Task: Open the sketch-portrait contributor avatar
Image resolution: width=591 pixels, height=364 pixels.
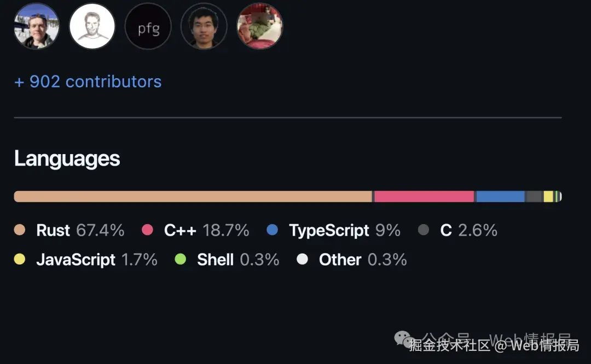Action: click(x=92, y=26)
